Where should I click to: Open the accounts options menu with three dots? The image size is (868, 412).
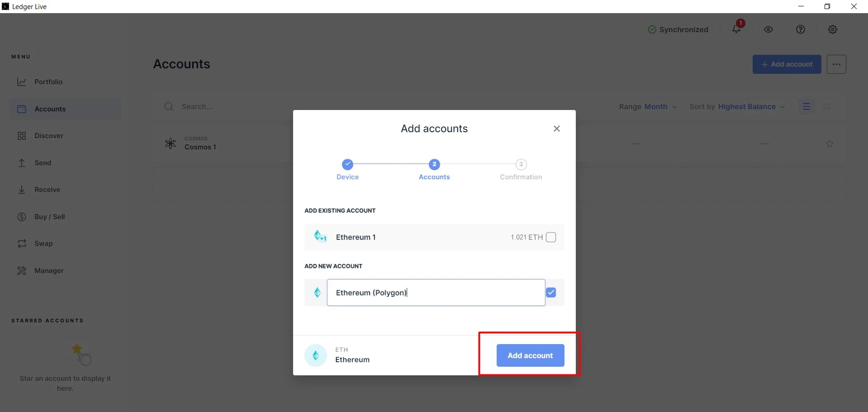pos(836,64)
